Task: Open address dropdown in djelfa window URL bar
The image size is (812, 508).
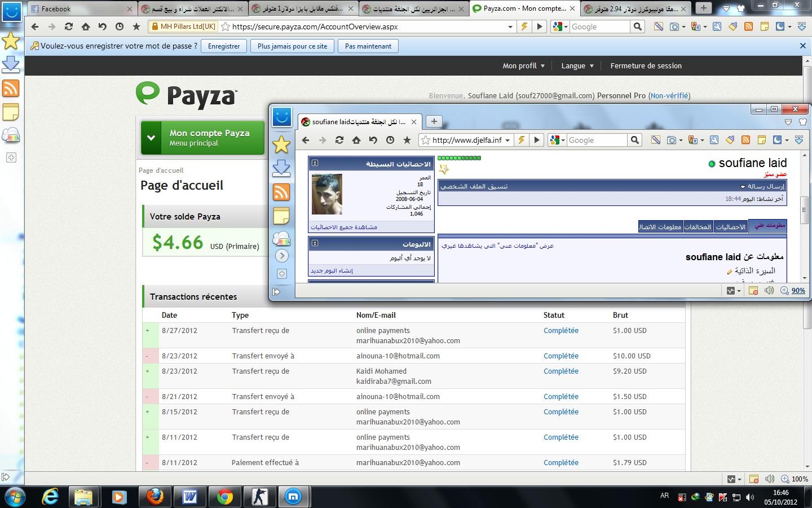Action: (507, 140)
